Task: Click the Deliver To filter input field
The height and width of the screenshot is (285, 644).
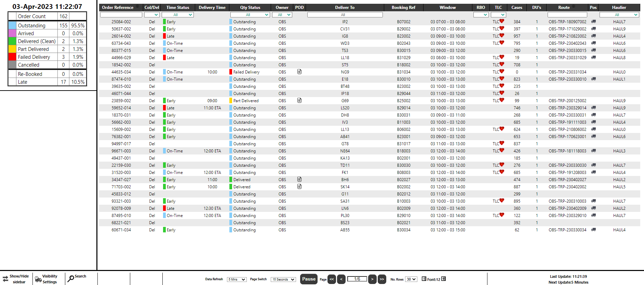Action: point(345,15)
